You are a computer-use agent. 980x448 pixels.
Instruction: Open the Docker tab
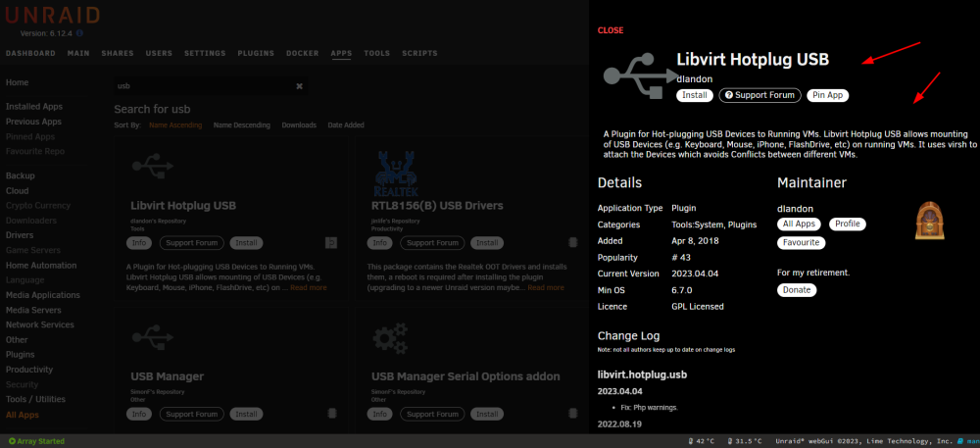point(303,53)
